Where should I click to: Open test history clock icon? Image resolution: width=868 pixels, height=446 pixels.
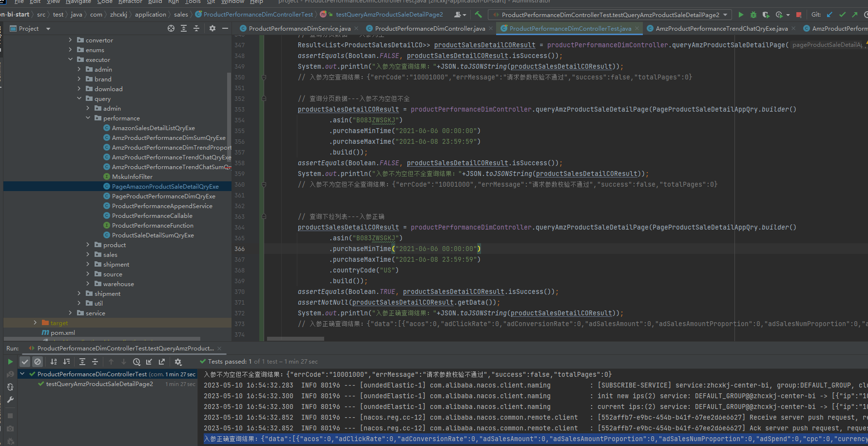pyautogui.click(x=136, y=362)
